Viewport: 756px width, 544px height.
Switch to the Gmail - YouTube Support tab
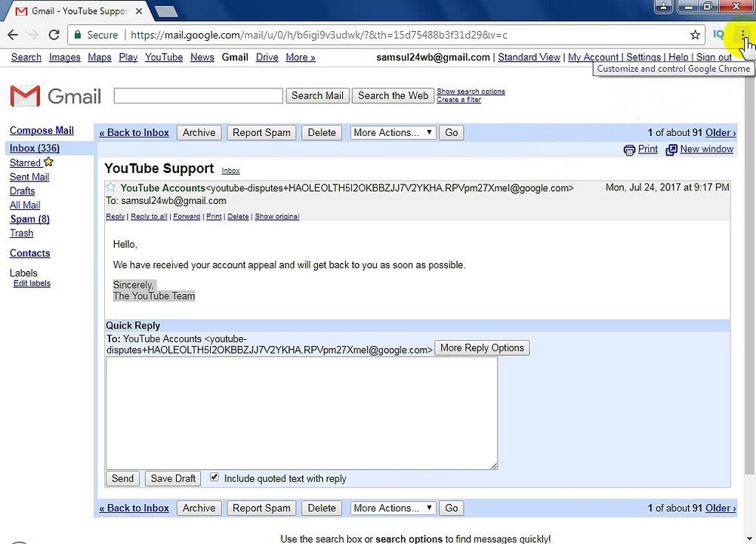point(77,11)
